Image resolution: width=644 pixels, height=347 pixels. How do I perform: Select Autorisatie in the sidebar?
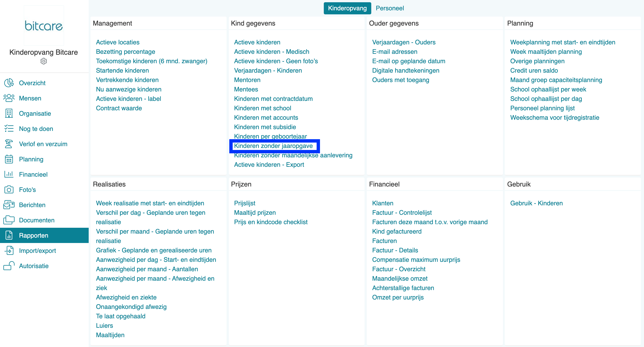34,266
